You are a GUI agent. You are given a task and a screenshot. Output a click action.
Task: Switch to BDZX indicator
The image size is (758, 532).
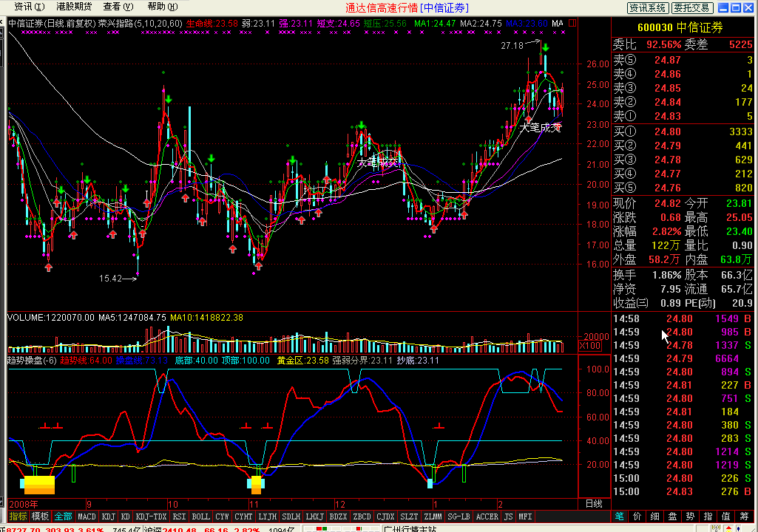[x=339, y=516]
